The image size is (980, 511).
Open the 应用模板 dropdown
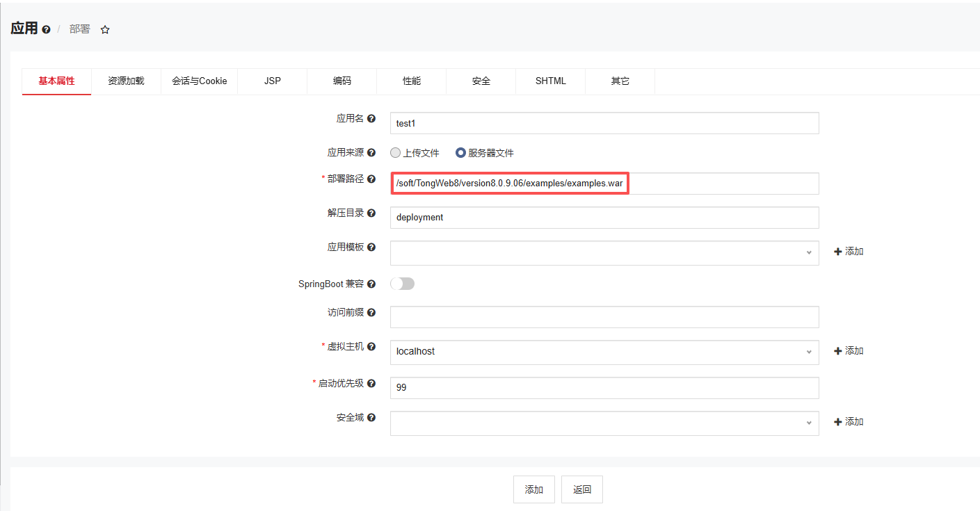604,252
